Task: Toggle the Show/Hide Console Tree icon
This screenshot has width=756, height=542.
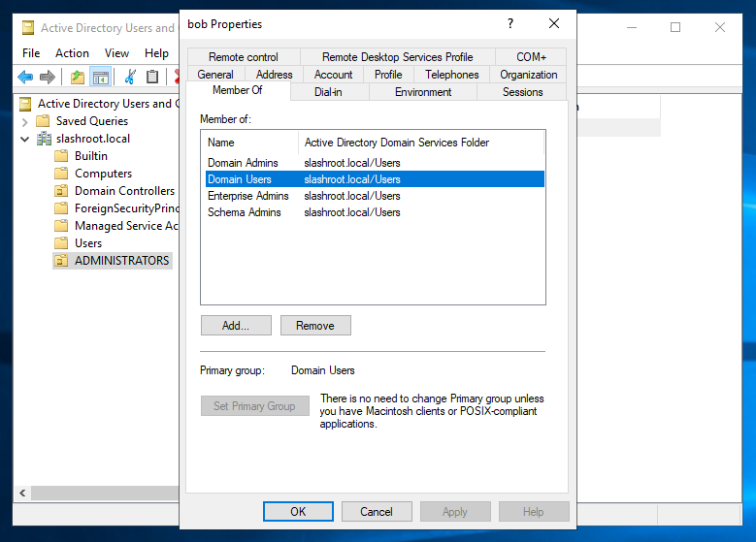Action: (100, 78)
